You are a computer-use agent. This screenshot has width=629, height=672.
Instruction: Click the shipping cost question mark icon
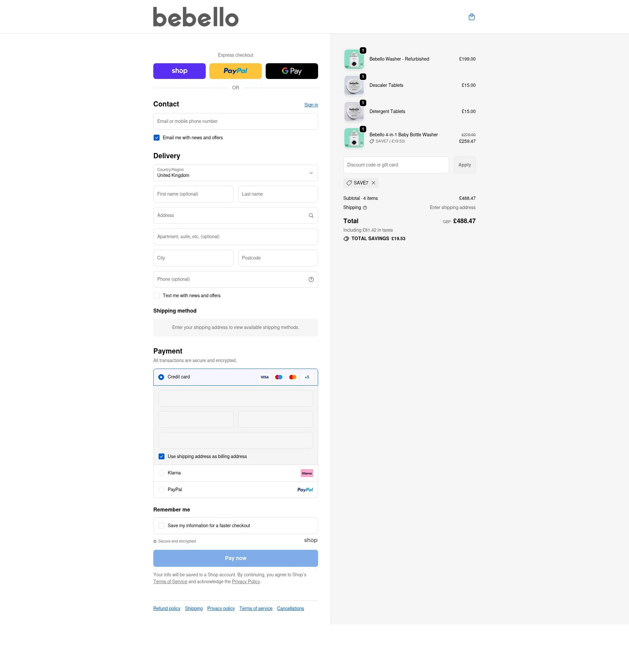click(365, 207)
